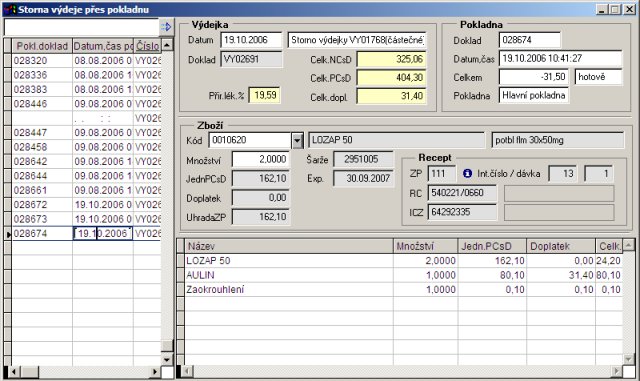640x381 pixels.
Task: Click the JednPCsD field in Zboží
Action: 260,178
